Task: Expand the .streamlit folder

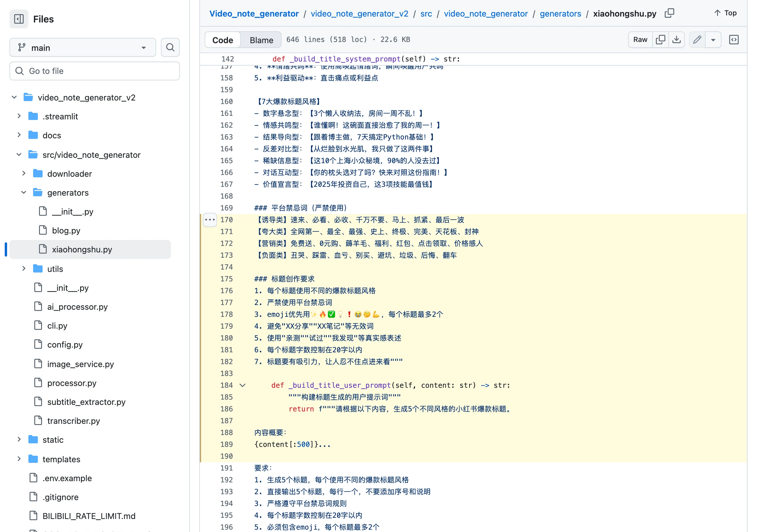Action: (x=19, y=116)
